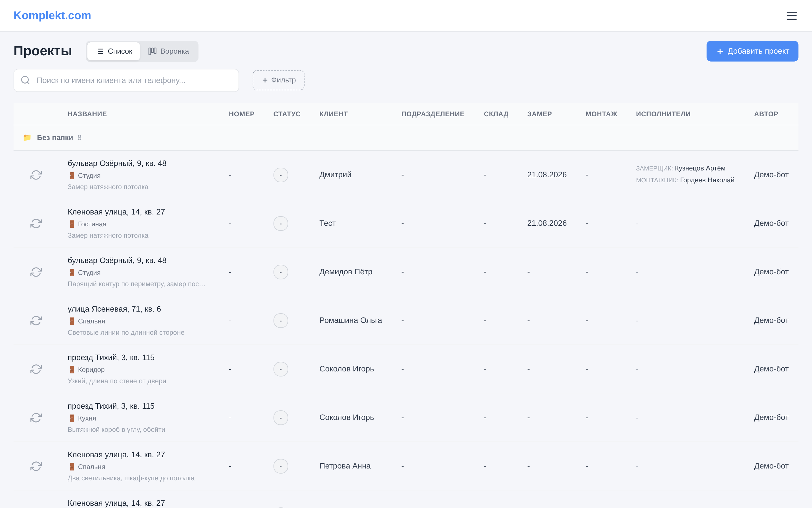Image resolution: width=812 pixels, height=508 pixels.
Task: Click the ИСПОЛНИТЕЛИ column header
Action: (663, 114)
